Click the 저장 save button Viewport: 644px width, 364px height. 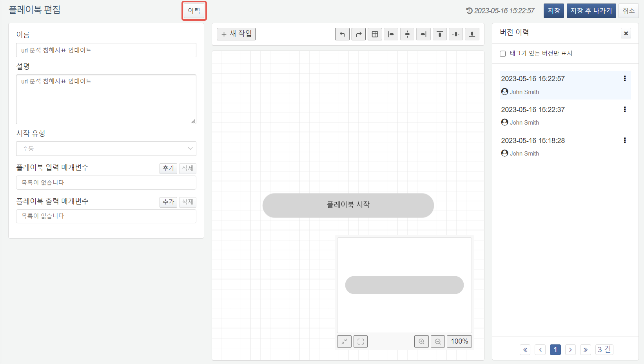pyautogui.click(x=554, y=11)
